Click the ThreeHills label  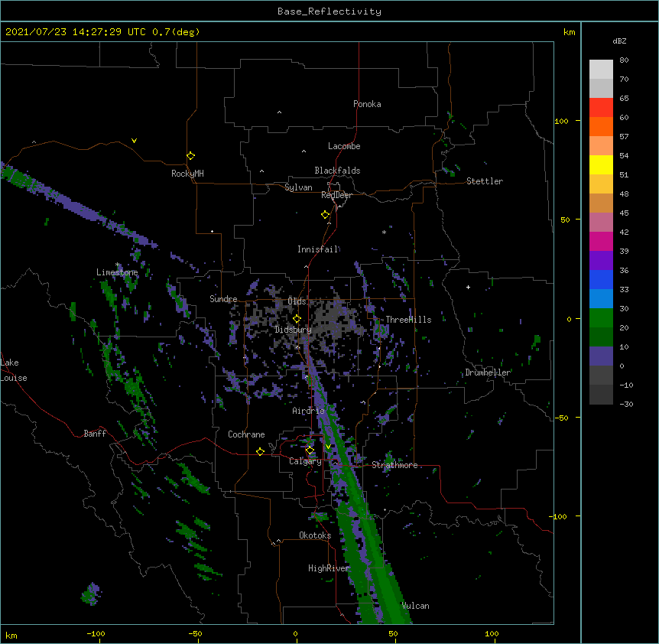[408, 320]
